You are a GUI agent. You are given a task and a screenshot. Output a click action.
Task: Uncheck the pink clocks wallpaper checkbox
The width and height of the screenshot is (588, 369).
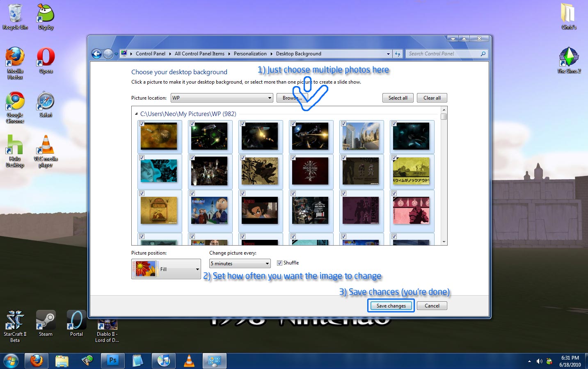[394, 194]
